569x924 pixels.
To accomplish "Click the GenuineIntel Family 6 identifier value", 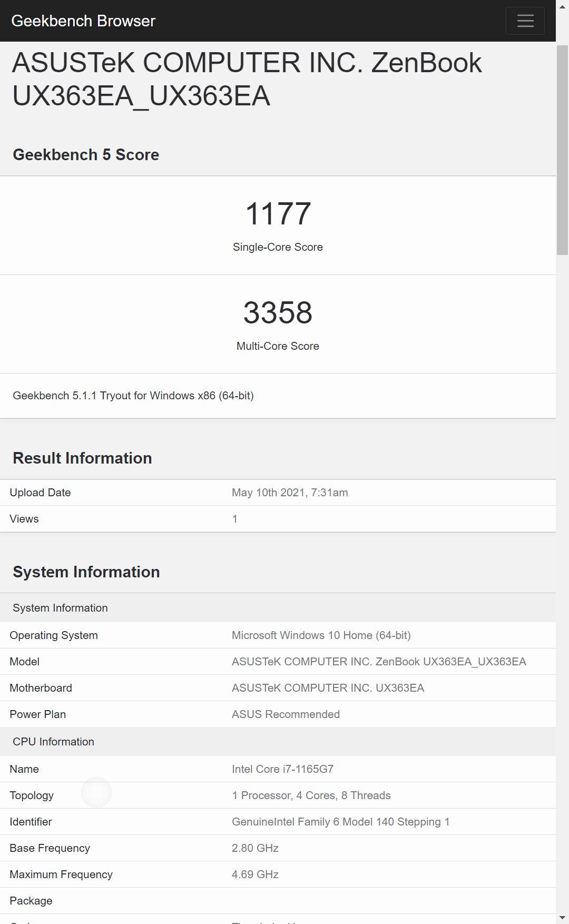I will (x=341, y=822).
